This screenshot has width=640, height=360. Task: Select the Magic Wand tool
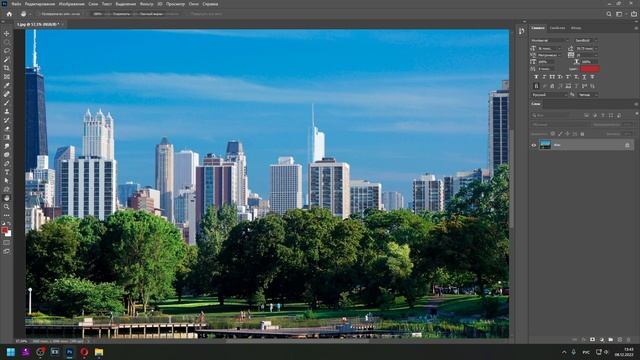tap(7, 60)
